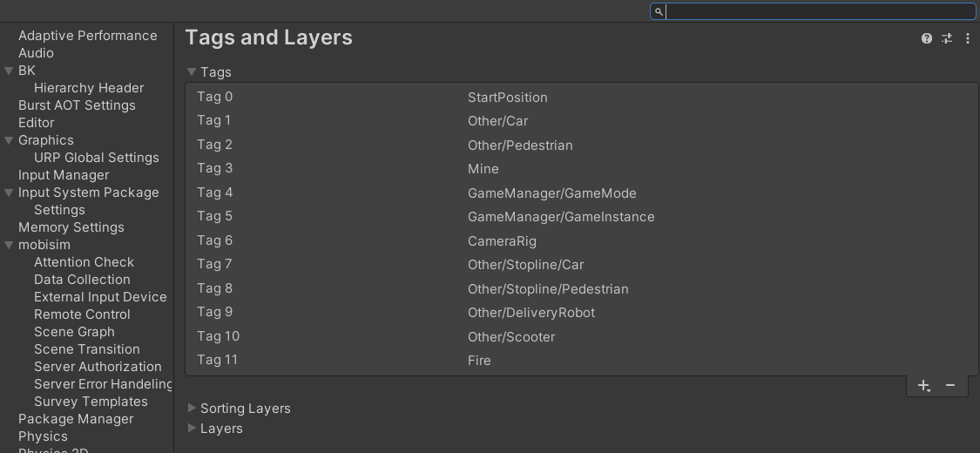Select the CameraRig tag value
980x453 pixels.
tap(502, 241)
